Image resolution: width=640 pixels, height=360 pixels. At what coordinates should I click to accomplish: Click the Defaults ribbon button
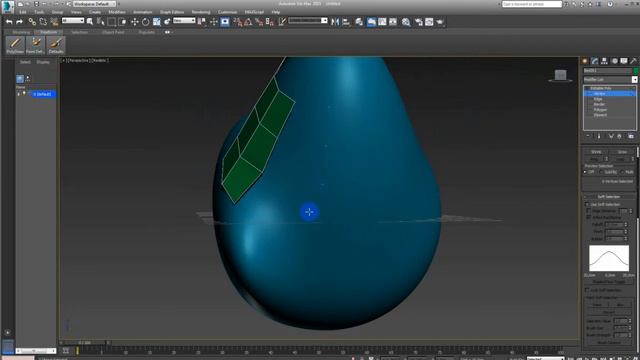click(x=56, y=45)
